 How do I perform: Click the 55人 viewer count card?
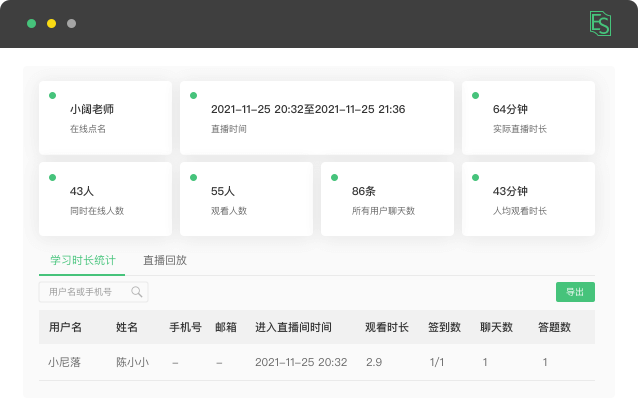(x=245, y=200)
